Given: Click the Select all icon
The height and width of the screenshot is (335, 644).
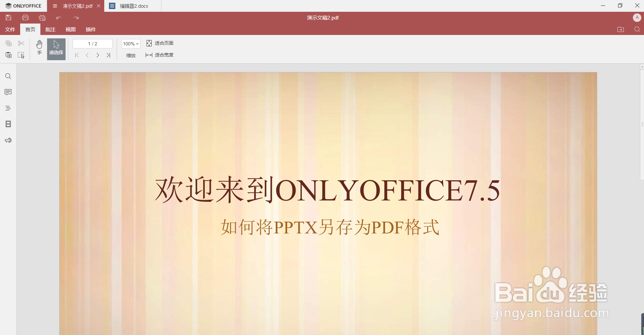Looking at the screenshot, I should 21,55.
